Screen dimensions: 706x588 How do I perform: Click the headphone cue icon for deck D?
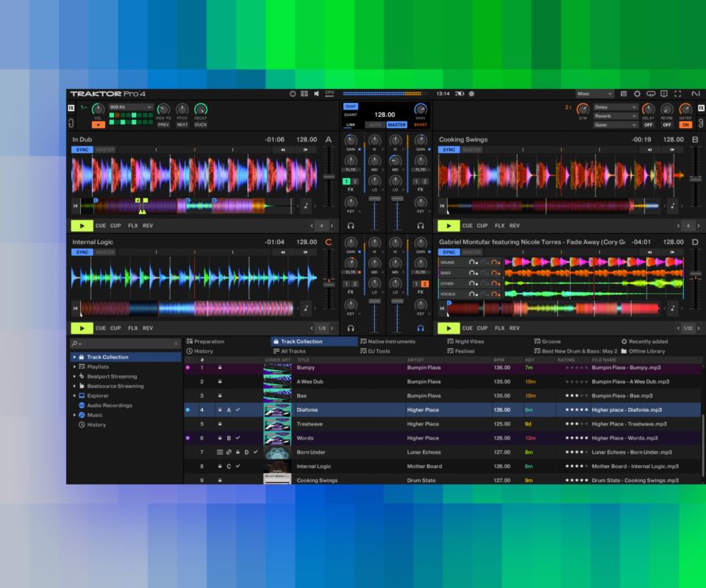pos(421,328)
